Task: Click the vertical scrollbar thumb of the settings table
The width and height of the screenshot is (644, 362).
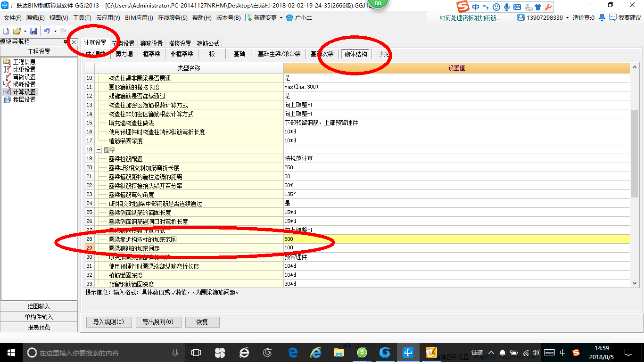Action: pyautogui.click(x=635, y=154)
